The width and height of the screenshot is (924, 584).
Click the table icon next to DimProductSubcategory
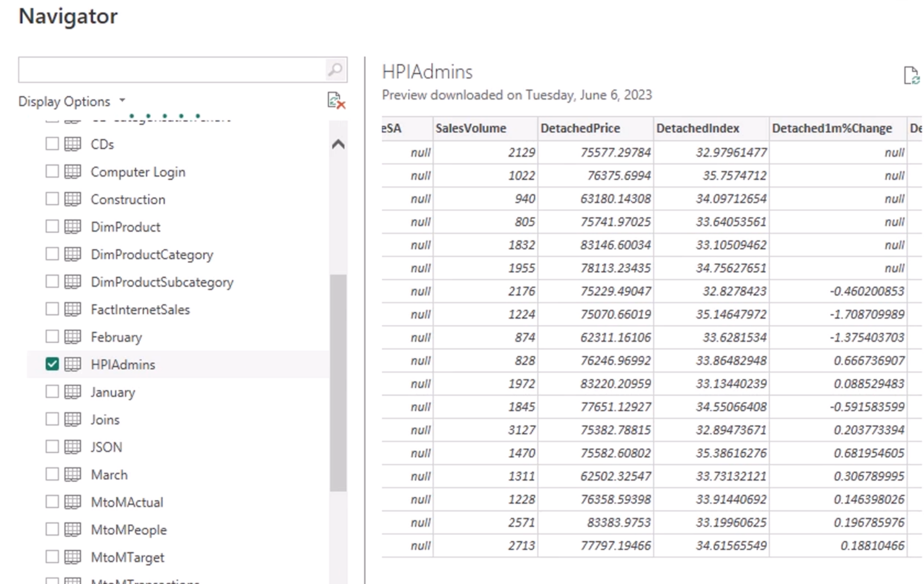coord(72,282)
